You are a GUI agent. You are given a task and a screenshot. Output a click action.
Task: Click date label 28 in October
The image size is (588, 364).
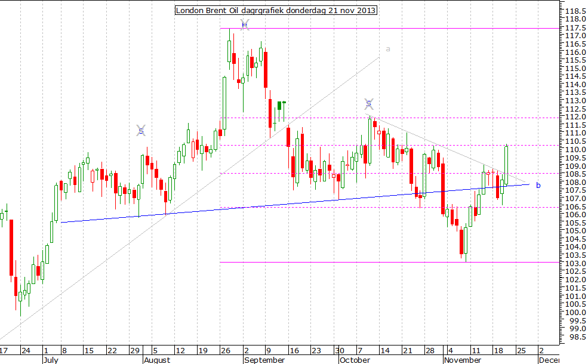(430, 351)
